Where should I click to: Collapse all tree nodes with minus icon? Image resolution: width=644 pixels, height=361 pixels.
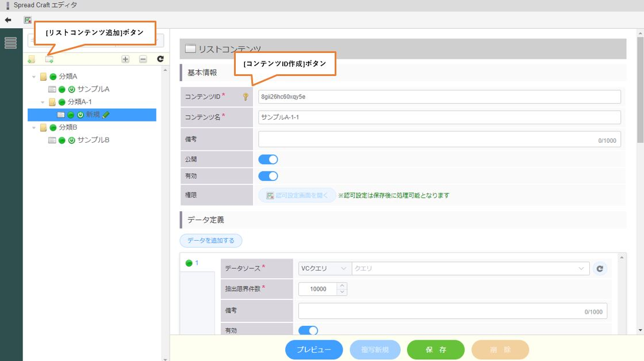[143, 59]
